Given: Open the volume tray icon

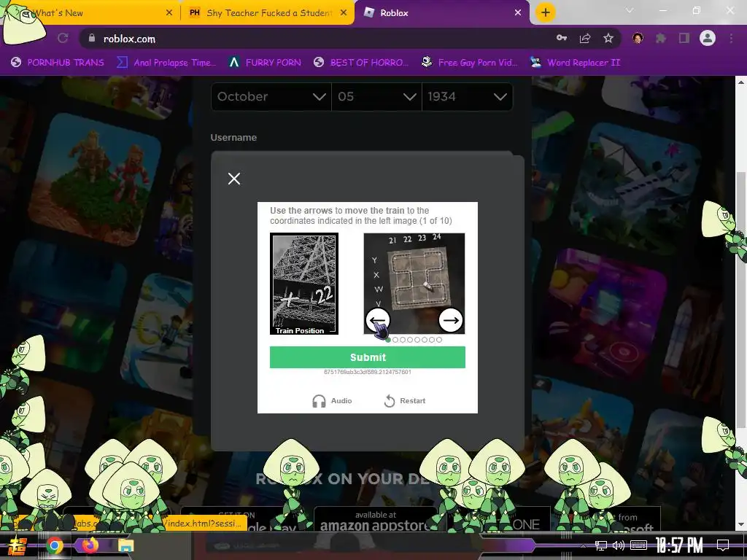Looking at the screenshot, I should pyautogui.click(x=618, y=545).
